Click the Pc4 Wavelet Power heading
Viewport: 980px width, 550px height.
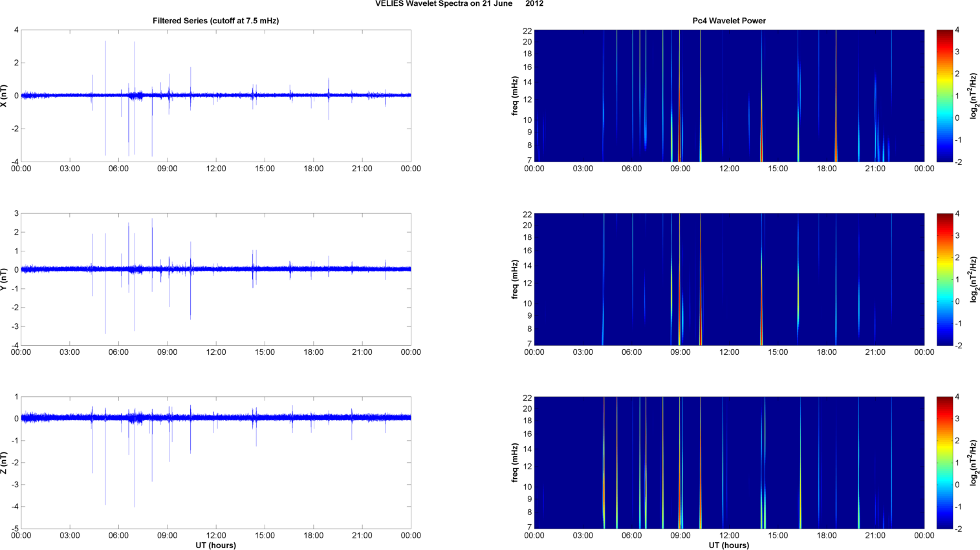tap(728, 21)
